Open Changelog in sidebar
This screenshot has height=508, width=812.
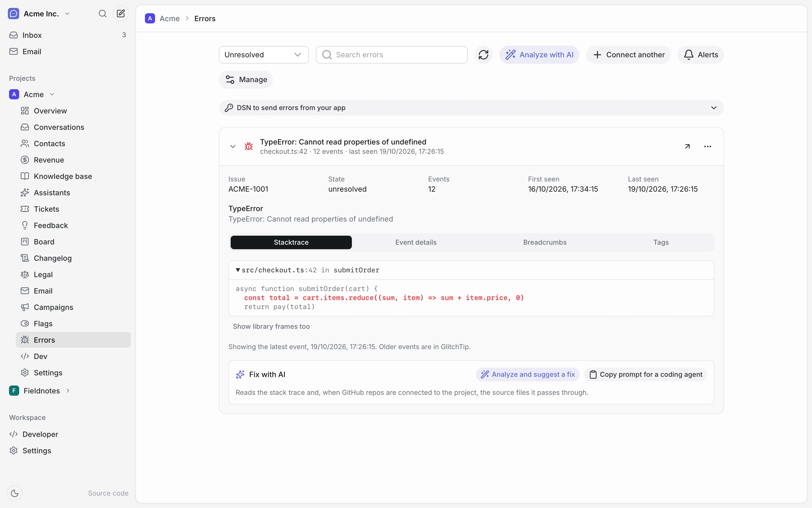pyautogui.click(x=73, y=258)
